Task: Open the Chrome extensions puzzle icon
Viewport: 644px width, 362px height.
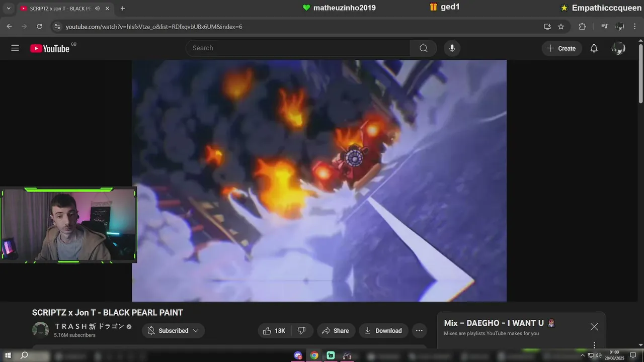Action: [x=583, y=27]
